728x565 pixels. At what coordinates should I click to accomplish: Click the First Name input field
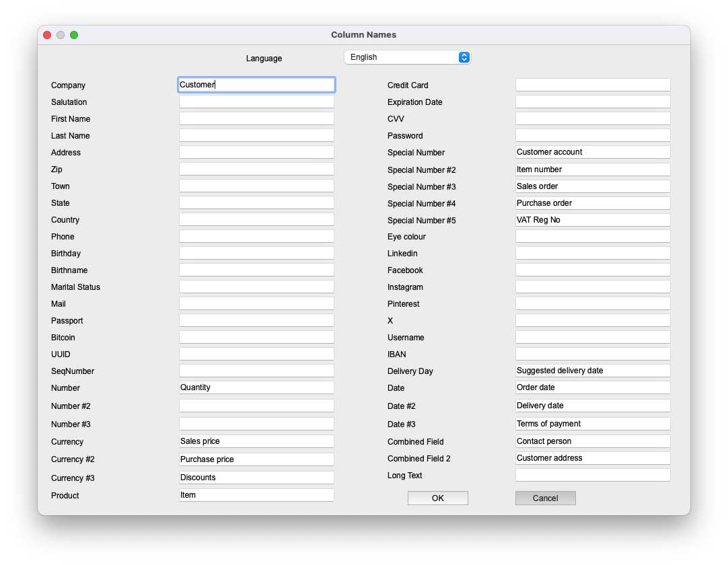[x=256, y=118]
